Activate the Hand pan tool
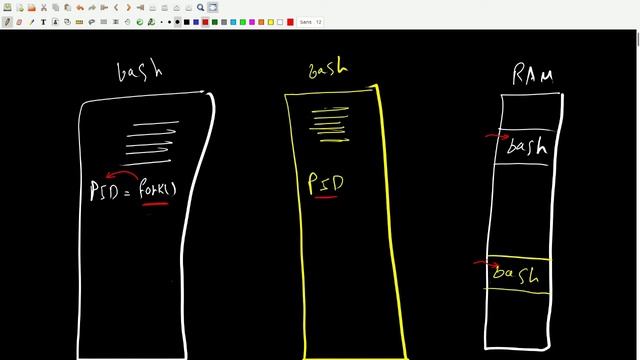Screen dimensions: 640x360 point(128,22)
